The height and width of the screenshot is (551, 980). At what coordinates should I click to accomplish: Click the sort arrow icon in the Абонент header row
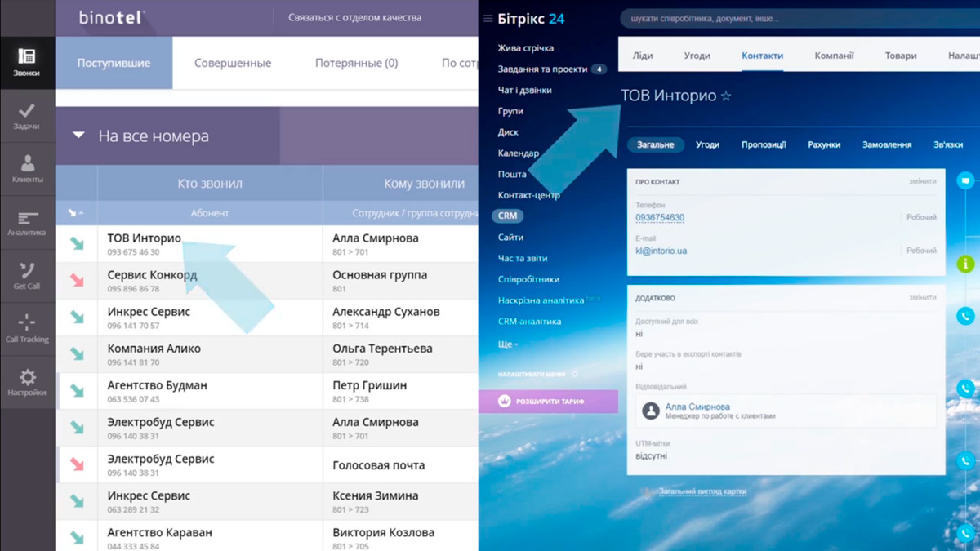click(x=75, y=213)
